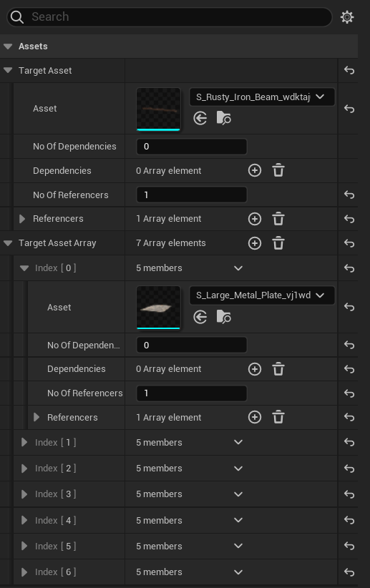Reset Target Asset Array to default
370x588 pixels.
[x=349, y=243]
